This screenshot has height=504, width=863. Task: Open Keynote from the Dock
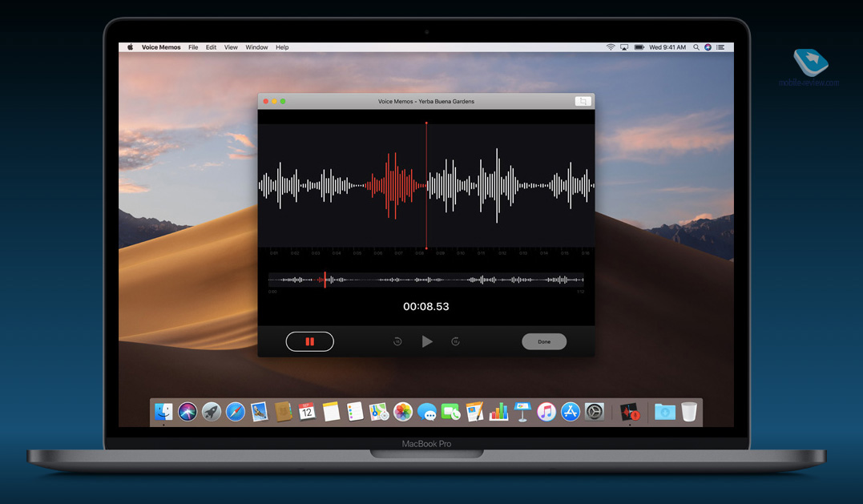tap(522, 412)
